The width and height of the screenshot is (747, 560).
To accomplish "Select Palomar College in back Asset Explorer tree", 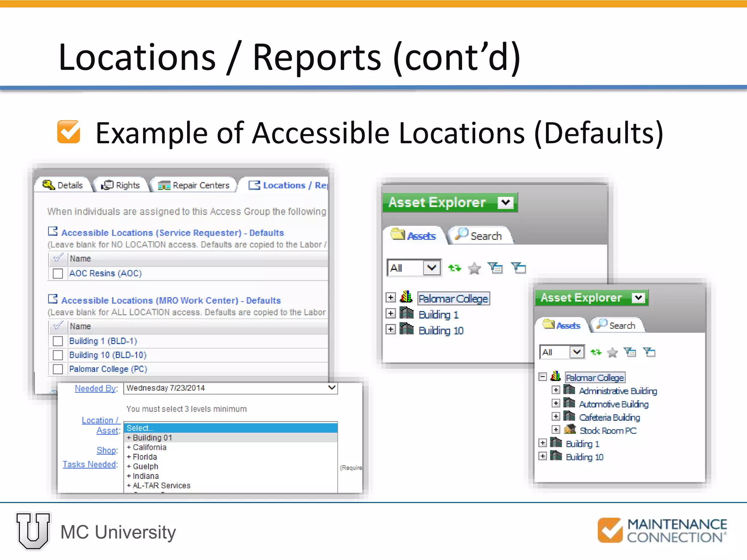I will tap(453, 299).
